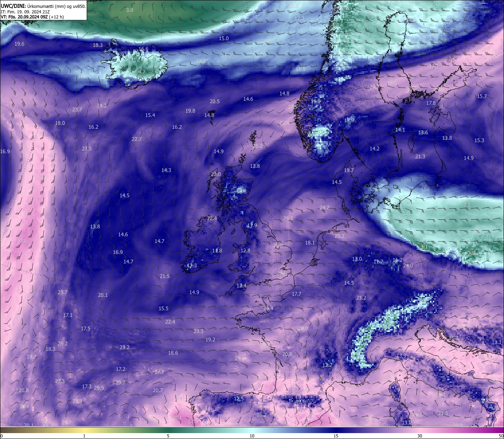504x439 pixels.
Task: Click the 19.2 value on the map
Action: (x=210, y=339)
